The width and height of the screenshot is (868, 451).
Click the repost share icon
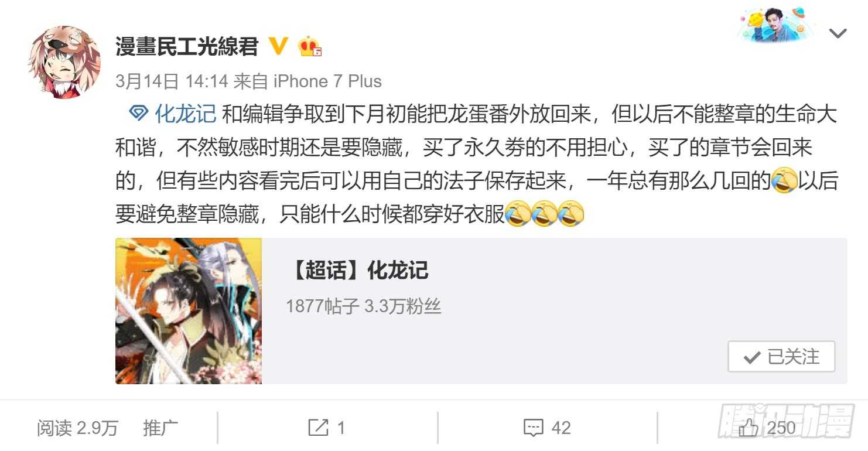pos(318,428)
